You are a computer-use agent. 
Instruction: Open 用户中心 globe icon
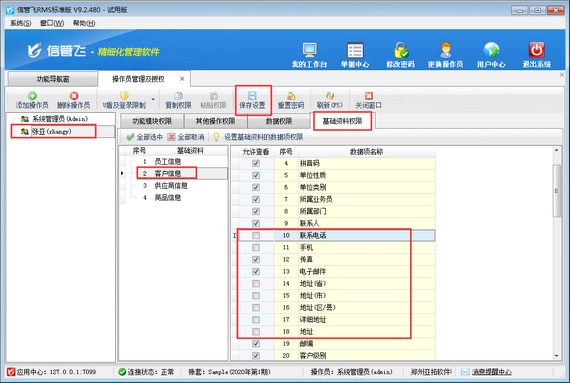(x=491, y=50)
